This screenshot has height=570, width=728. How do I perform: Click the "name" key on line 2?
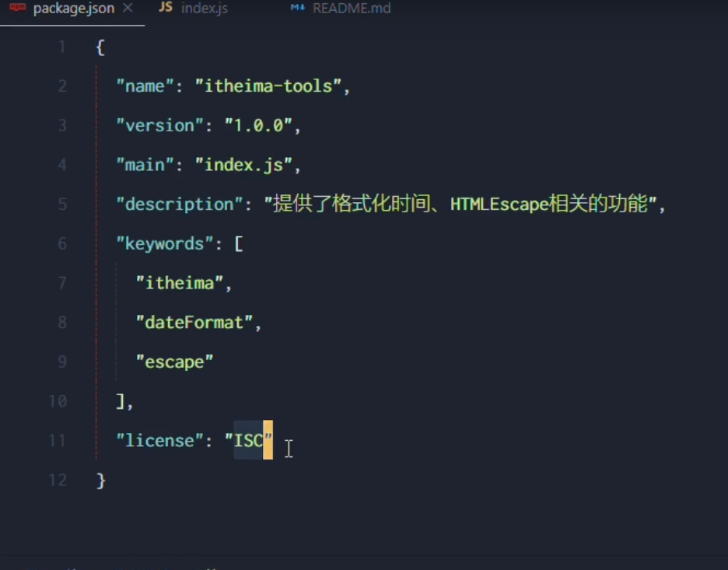(x=145, y=86)
